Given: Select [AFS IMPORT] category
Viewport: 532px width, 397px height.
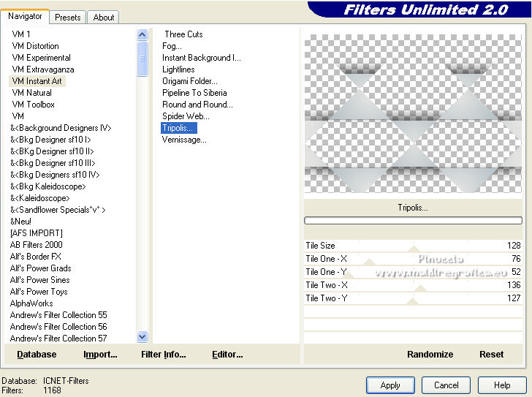Looking at the screenshot, I should coord(37,233).
